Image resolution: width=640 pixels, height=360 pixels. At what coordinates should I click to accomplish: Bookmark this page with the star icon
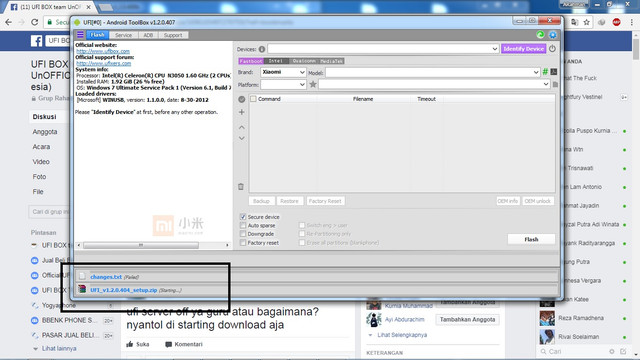point(587,22)
